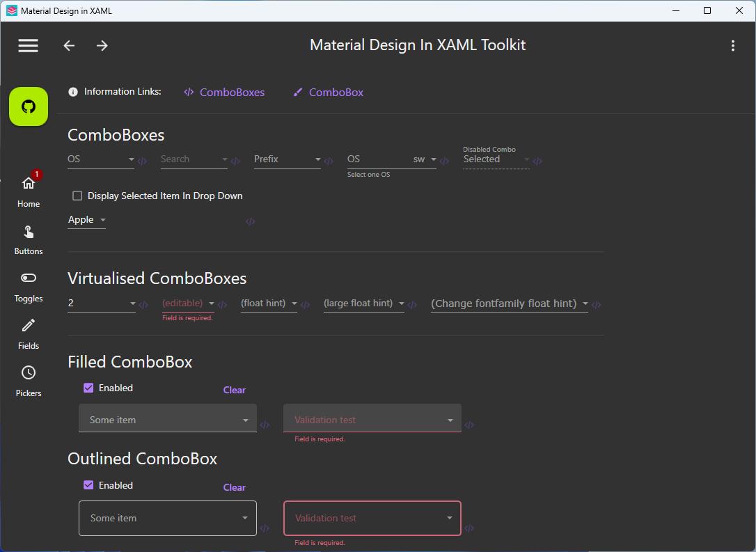Image resolution: width=756 pixels, height=552 pixels.
Task: Show XAML code beside 'sw' suffix combo
Action: [x=445, y=161]
